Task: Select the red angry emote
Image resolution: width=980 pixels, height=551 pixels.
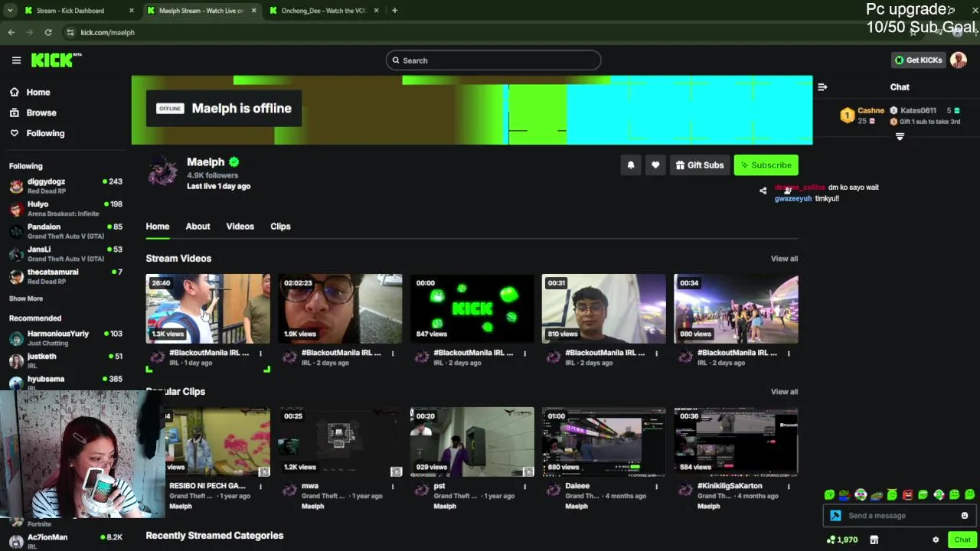Action: click(907, 495)
